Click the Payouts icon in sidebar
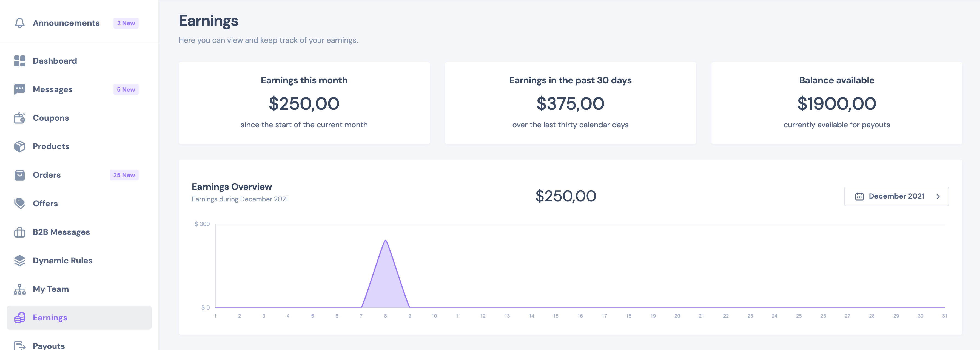This screenshot has height=350, width=980. (20, 345)
